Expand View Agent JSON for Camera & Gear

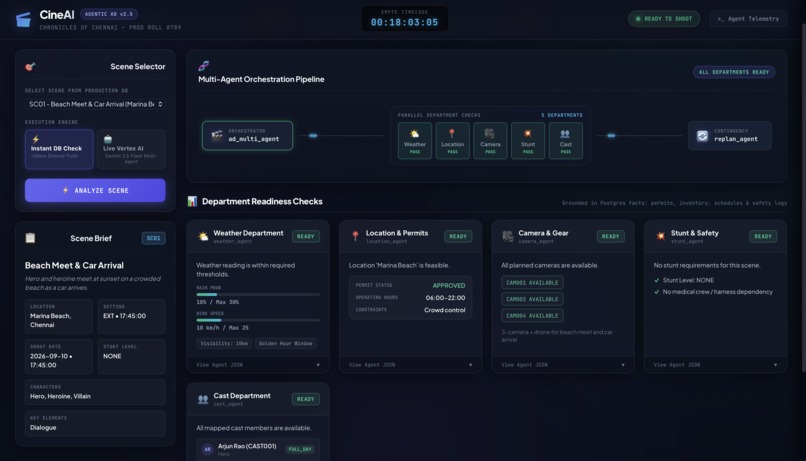click(x=563, y=365)
